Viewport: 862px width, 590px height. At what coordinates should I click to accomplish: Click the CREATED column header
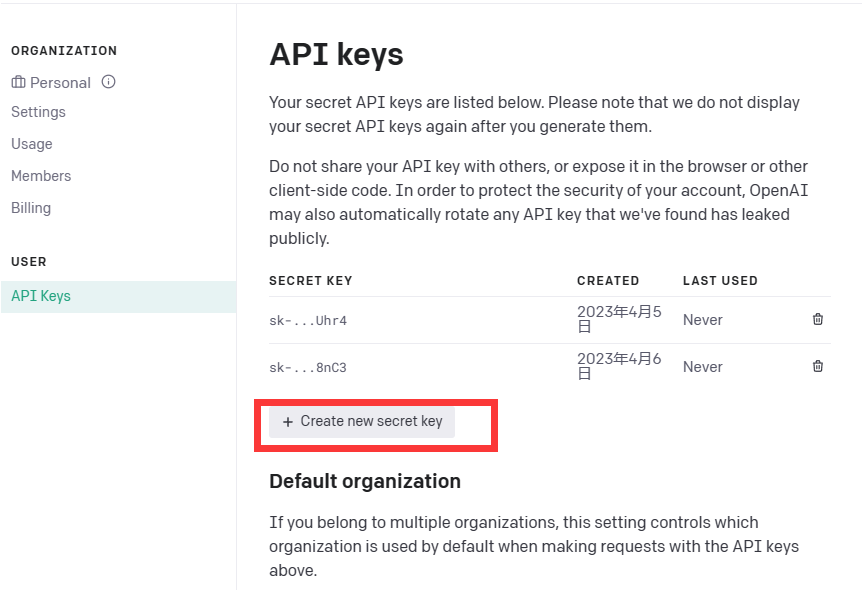click(608, 281)
